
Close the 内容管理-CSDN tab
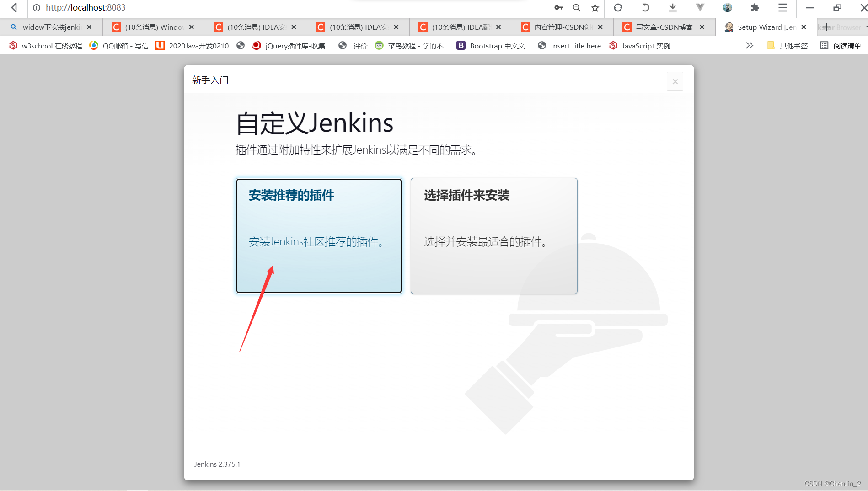[600, 27]
